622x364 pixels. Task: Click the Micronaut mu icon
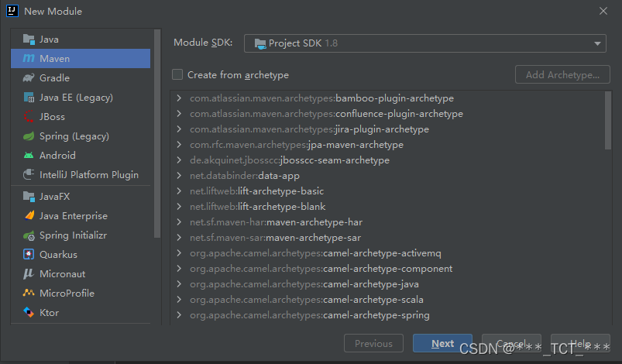pyautogui.click(x=29, y=273)
